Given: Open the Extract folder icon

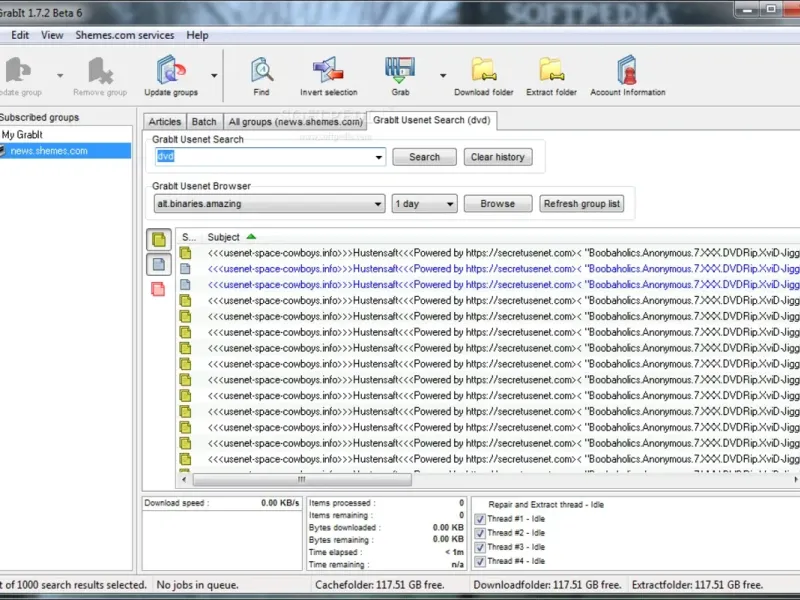Looking at the screenshot, I should [552, 70].
